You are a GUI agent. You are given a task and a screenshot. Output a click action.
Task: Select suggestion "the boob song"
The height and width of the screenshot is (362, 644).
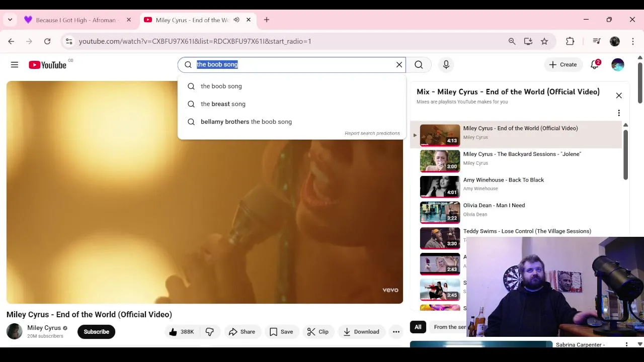click(x=292, y=86)
